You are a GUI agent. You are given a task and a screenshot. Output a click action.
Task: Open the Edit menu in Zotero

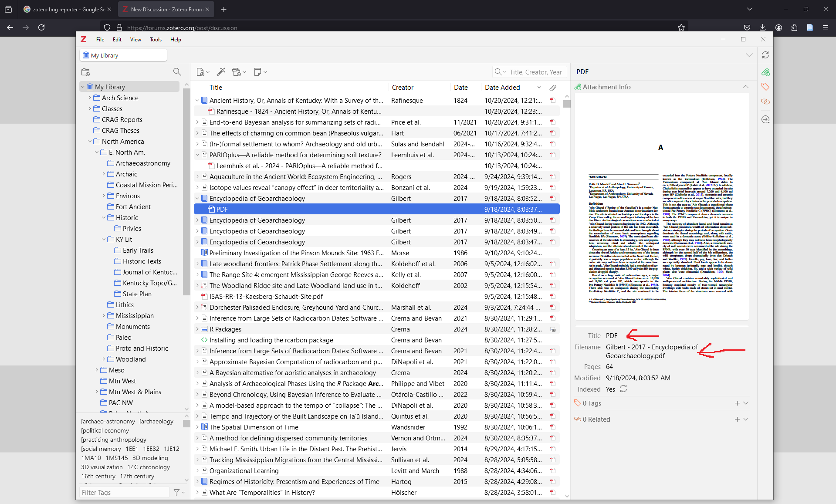click(x=117, y=40)
